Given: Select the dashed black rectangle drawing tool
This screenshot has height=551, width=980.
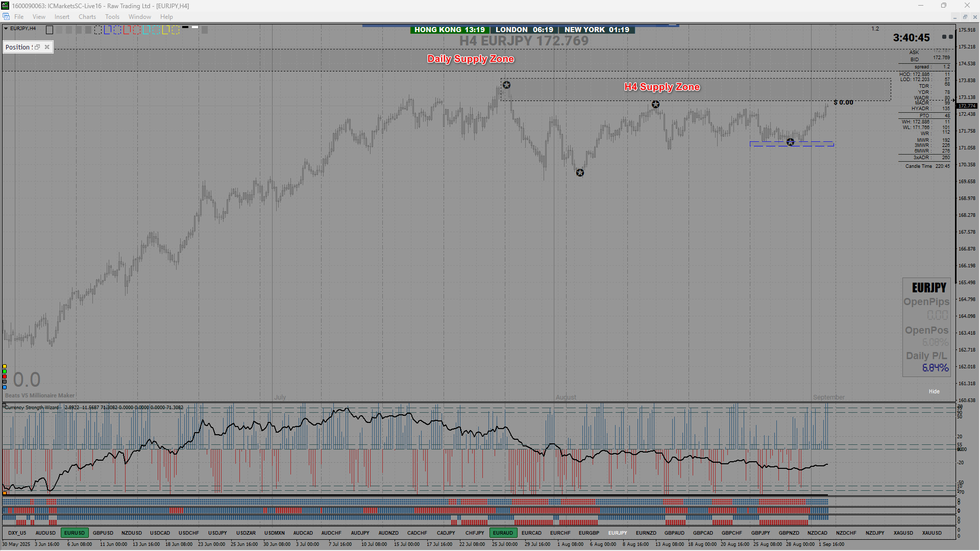Looking at the screenshot, I should click(x=98, y=30).
